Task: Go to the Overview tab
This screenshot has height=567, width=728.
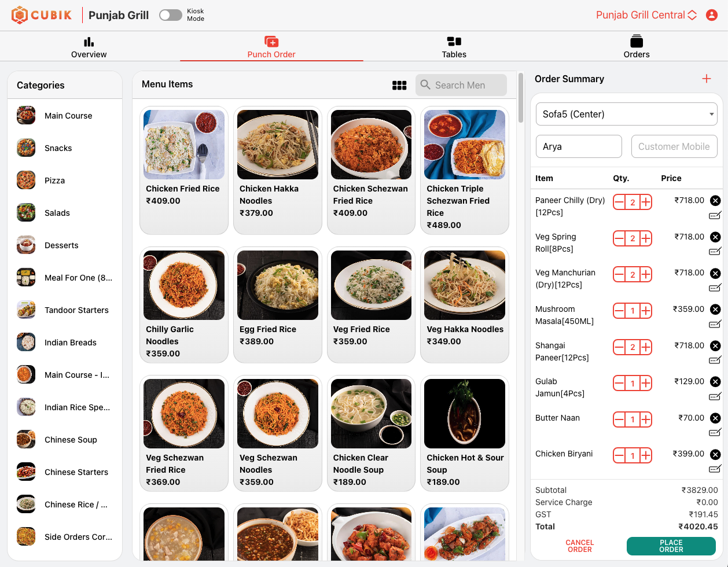Action: [89, 47]
